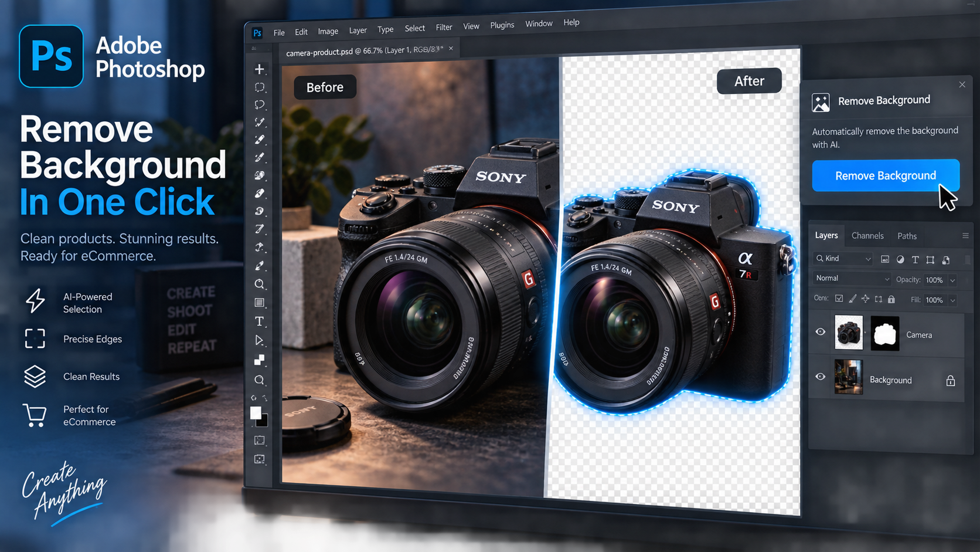Filter layers by shape icon

tap(930, 259)
